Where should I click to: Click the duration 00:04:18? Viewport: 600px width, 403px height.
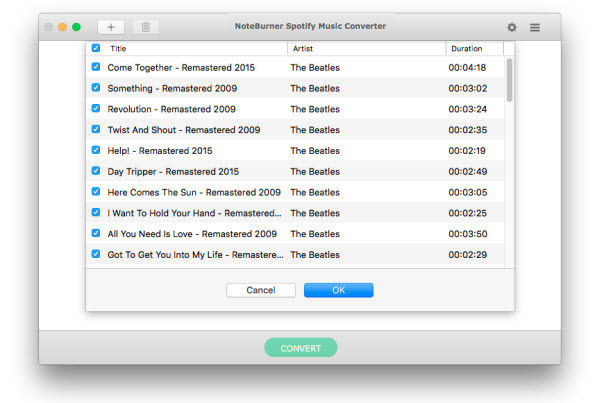467,68
